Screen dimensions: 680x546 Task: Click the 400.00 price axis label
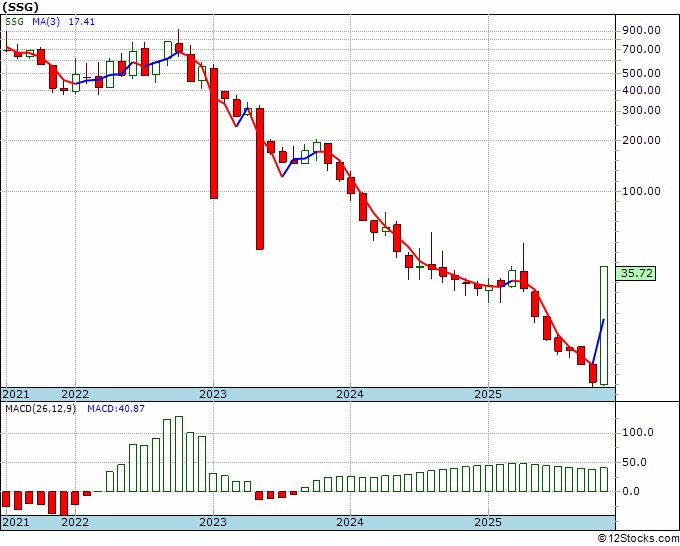click(x=641, y=91)
